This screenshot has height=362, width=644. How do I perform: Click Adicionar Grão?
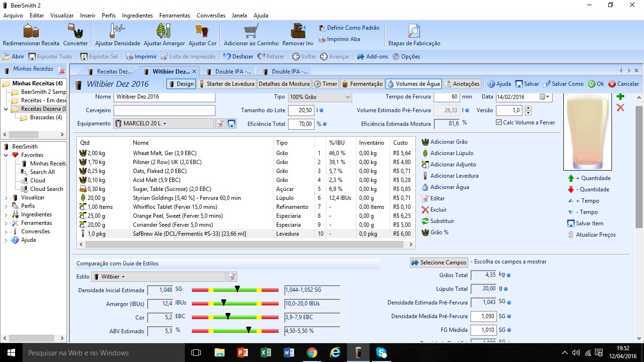coord(445,142)
